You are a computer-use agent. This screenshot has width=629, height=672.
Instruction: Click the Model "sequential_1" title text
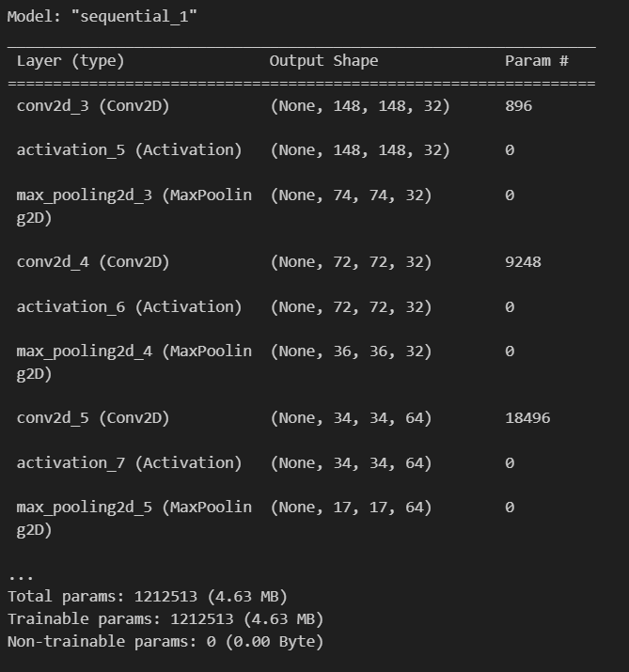coord(102,17)
